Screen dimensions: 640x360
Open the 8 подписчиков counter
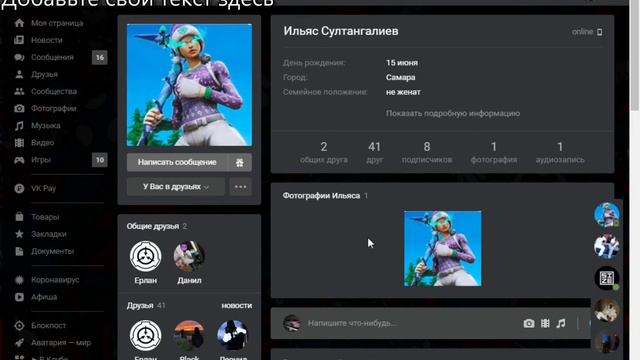(x=427, y=153)
